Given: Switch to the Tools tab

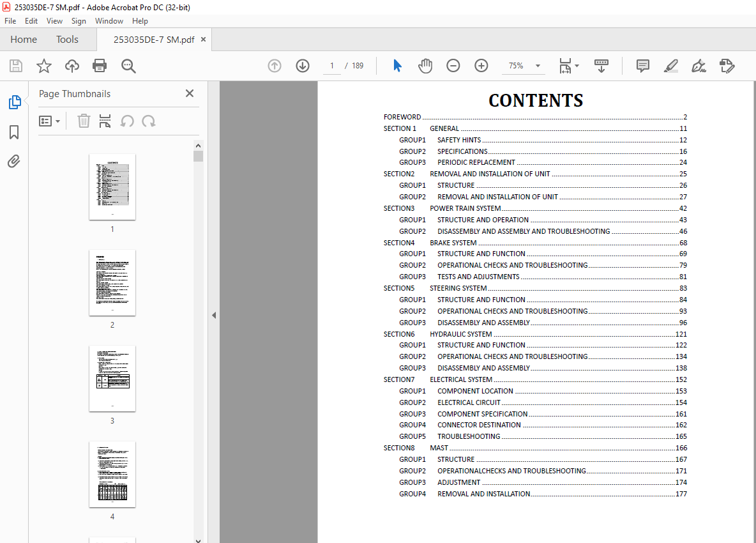Looking at the screenshot, I should click(67, 40).
